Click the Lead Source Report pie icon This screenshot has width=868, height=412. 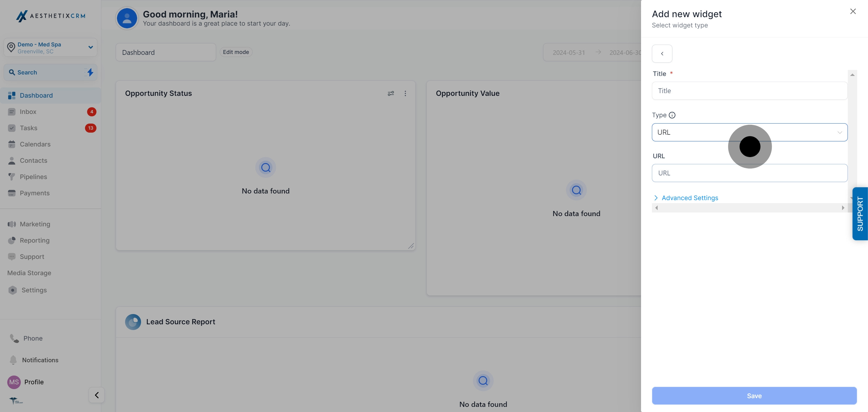click(x=133, y=322)
